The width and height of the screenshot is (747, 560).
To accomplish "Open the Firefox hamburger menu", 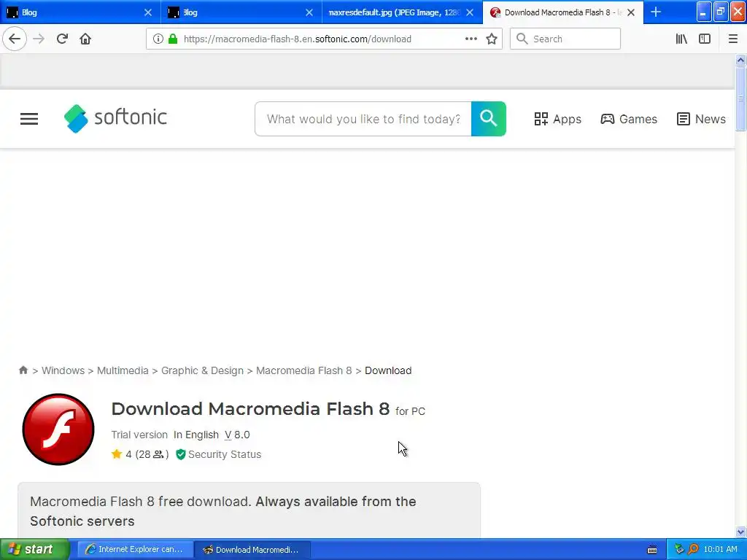I will (x=732, y=39).
